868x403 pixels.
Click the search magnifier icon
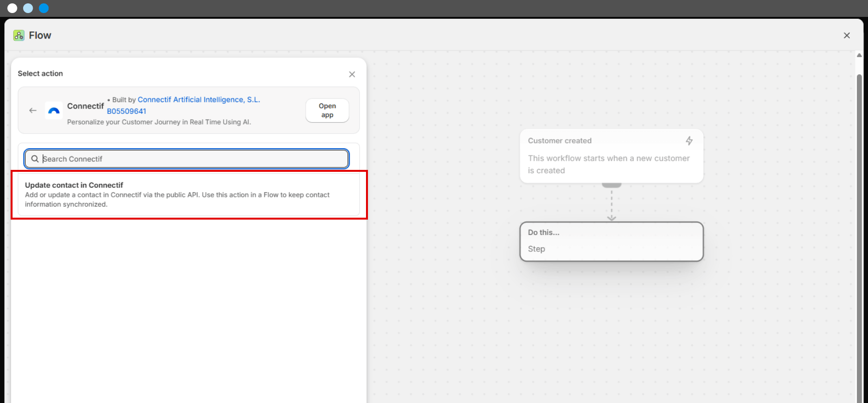(35, 159)
